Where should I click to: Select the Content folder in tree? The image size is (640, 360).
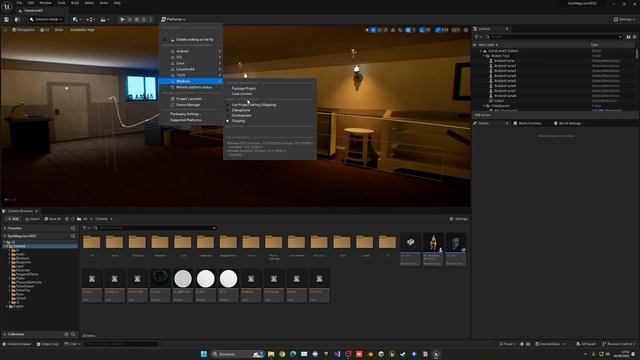(19, 246)
